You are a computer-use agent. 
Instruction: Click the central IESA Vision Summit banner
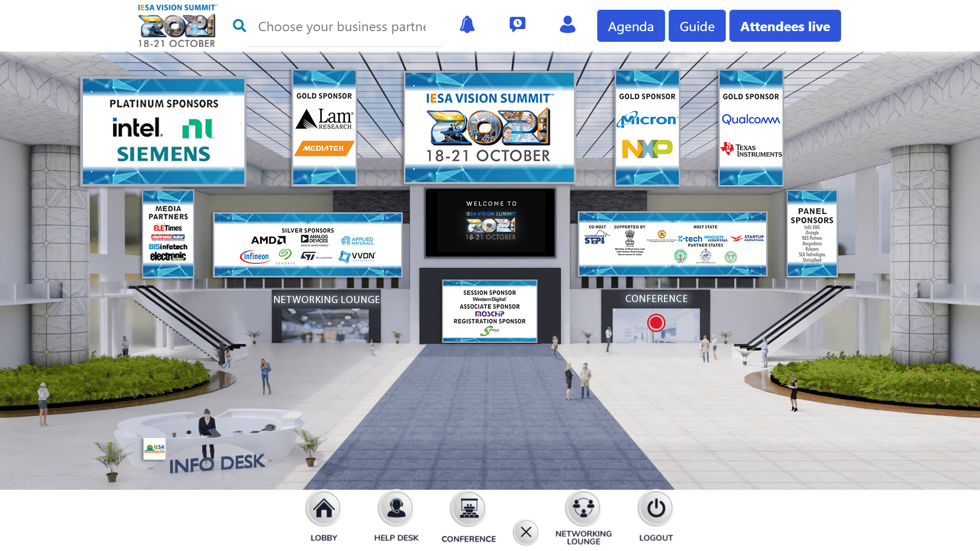click(x=489, y=128)
